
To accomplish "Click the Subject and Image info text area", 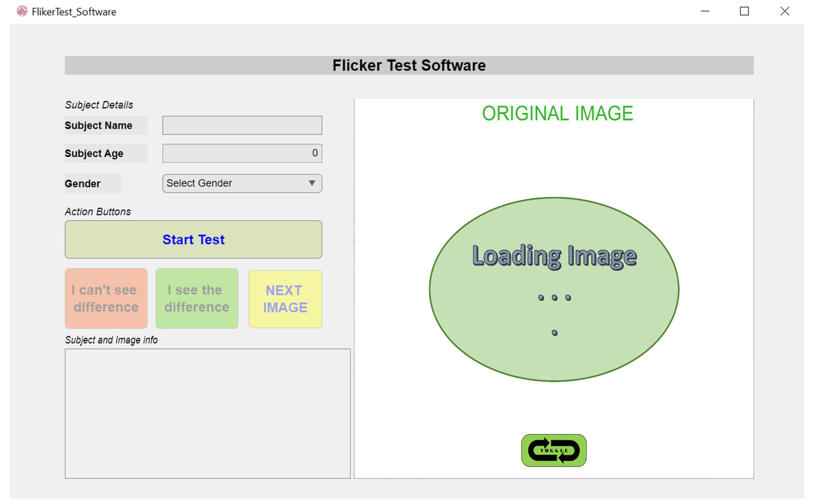I will pos(207,413).
